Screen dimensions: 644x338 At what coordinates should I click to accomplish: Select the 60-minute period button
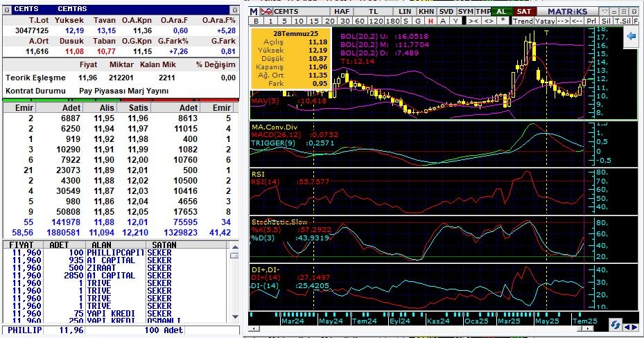[x=359, y=21]
